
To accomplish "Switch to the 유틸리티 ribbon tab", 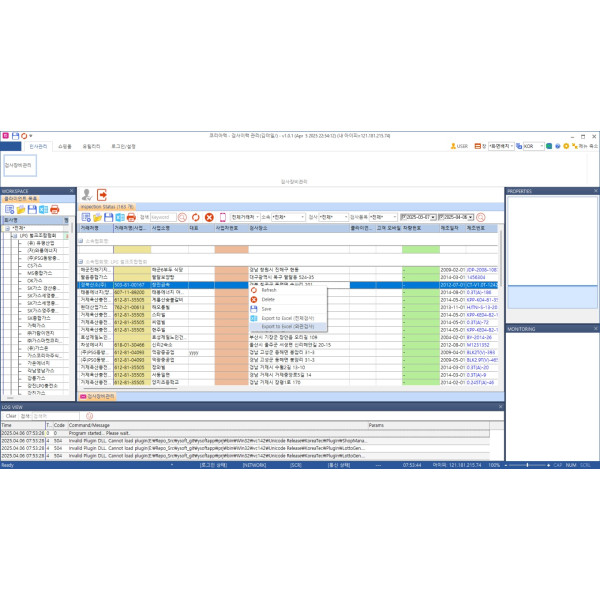I will click(x=91, y=146).
